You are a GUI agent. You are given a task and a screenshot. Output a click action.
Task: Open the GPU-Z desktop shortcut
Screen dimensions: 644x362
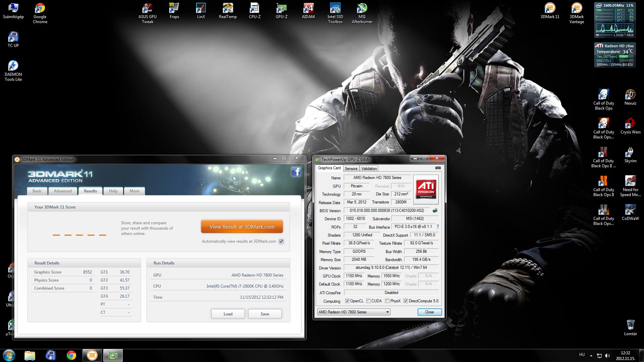coord(281,11)
